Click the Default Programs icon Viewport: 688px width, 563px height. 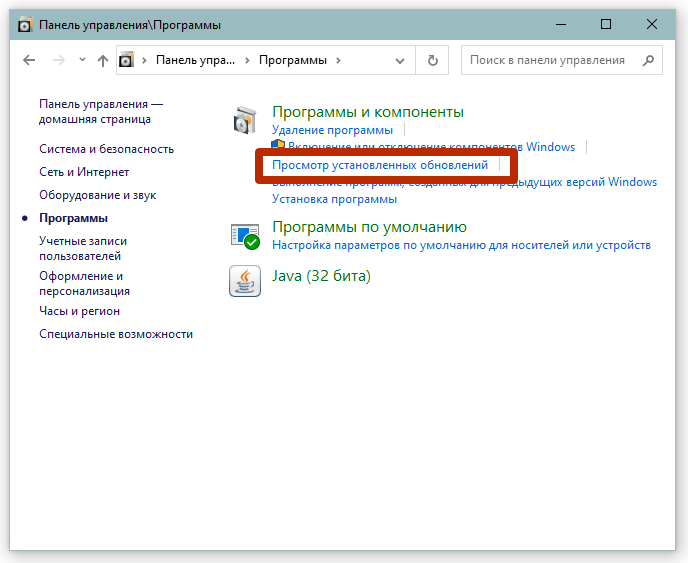click(245, 236)
